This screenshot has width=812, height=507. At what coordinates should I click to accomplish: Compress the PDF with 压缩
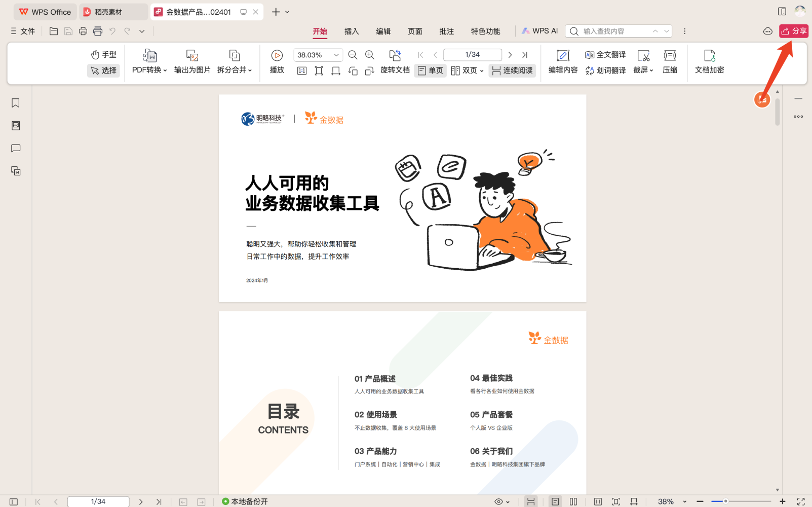[670, 62]
